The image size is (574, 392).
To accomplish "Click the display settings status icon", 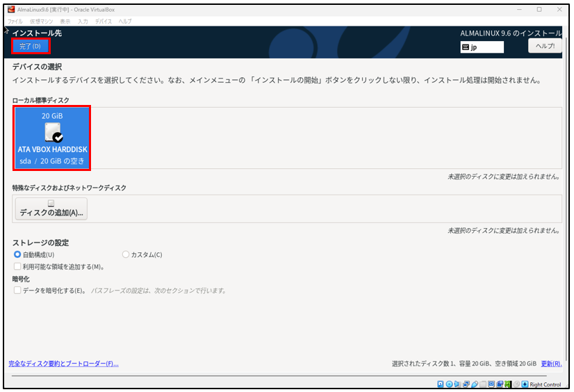I will pos(491,384).
